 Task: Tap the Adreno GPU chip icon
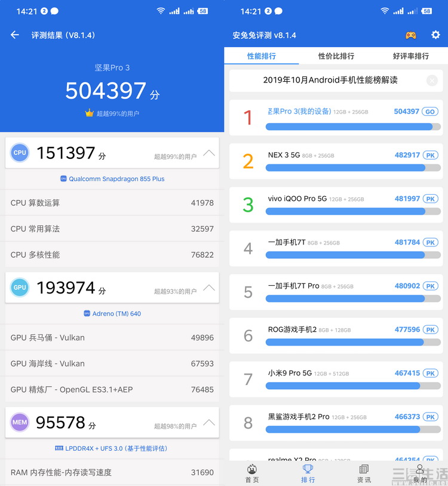[87, 314]
